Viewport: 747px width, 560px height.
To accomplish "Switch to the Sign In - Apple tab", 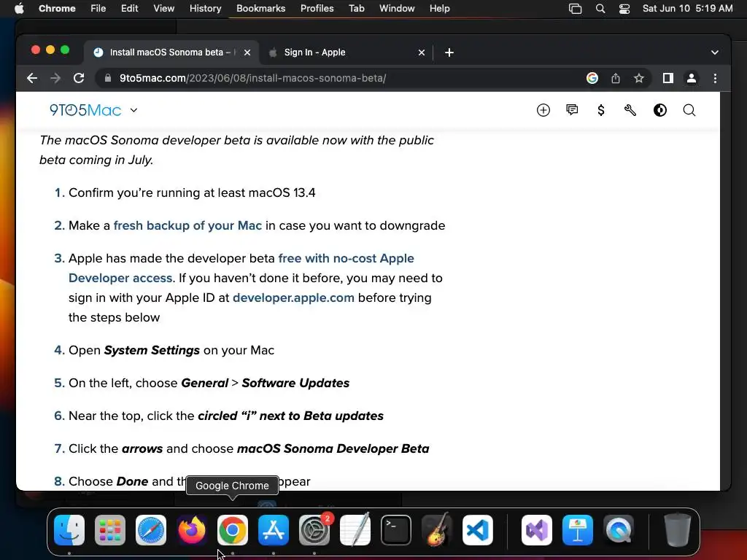I will pos(346,52).
